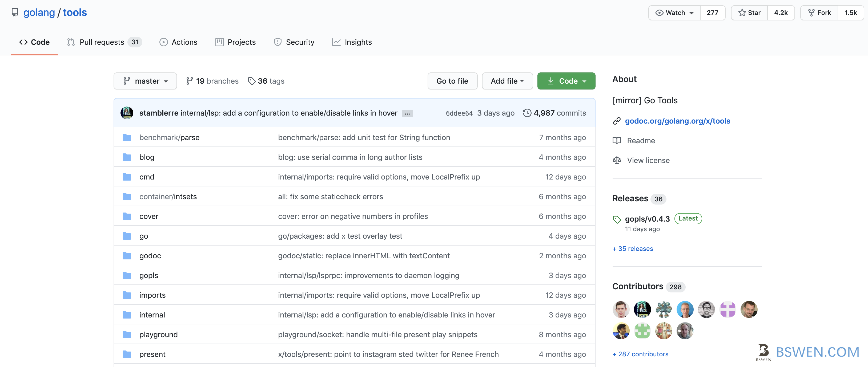Open the tools repository link
The width and height of the screenshot is (868, 367).
tap(75, 13)
